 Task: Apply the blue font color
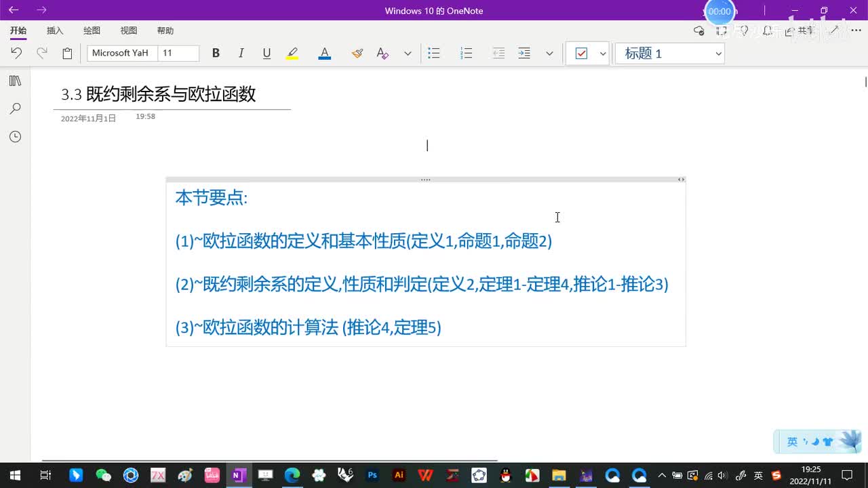click(325, 53)
